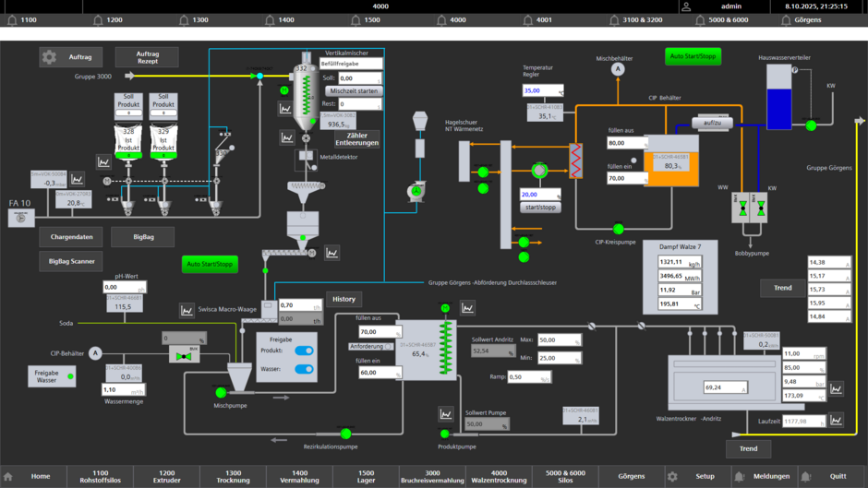Click the Mischpumpe green pump indicator
This screenshot has width=868, height=488.
point(221,393)
